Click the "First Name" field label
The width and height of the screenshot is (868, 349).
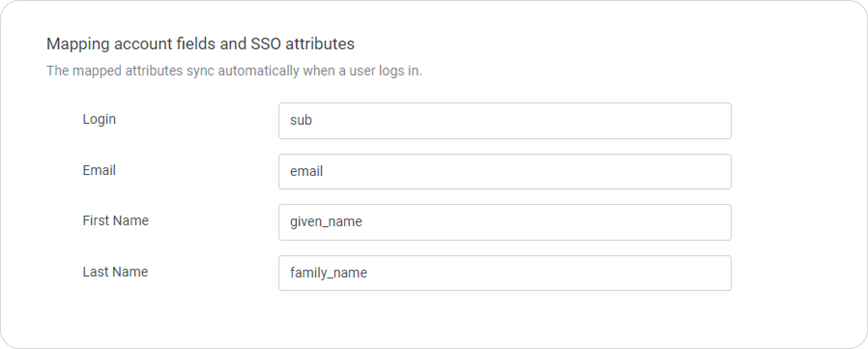click(x=116, y=220)
